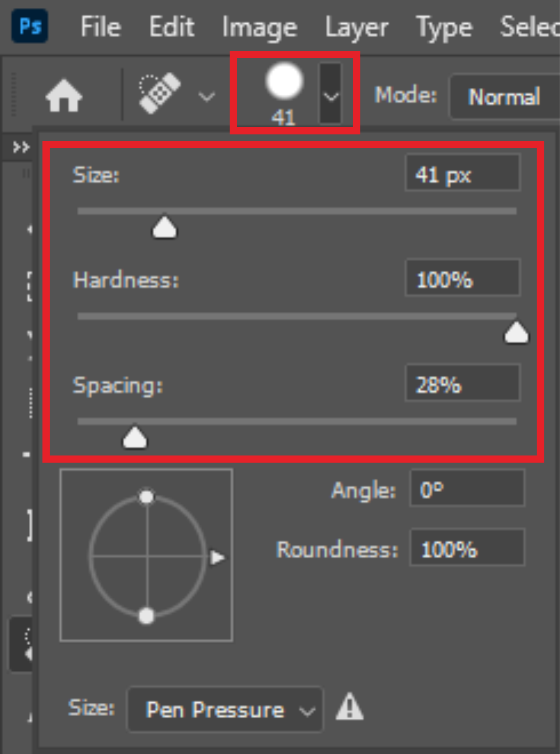Screen dimensions: 560x754
Task: Go to the Home screen icon
Action: coord(64,96)
